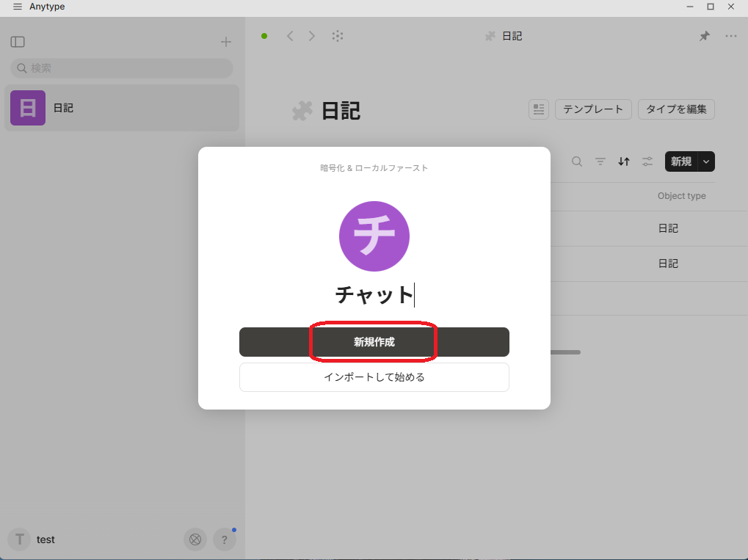Screen dimensions: 748x560
Task: Open the view settings sliders icon
Action: [647, 161]
